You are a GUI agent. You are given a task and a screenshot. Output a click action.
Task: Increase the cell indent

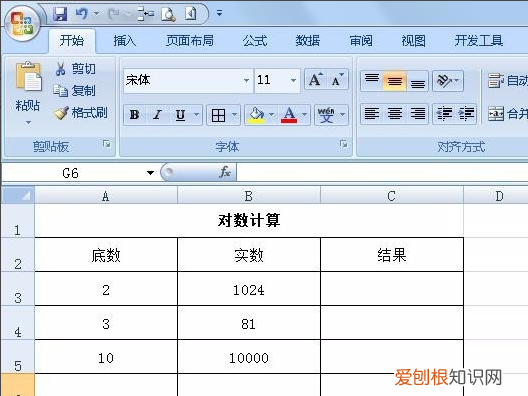tap(466, 114)
